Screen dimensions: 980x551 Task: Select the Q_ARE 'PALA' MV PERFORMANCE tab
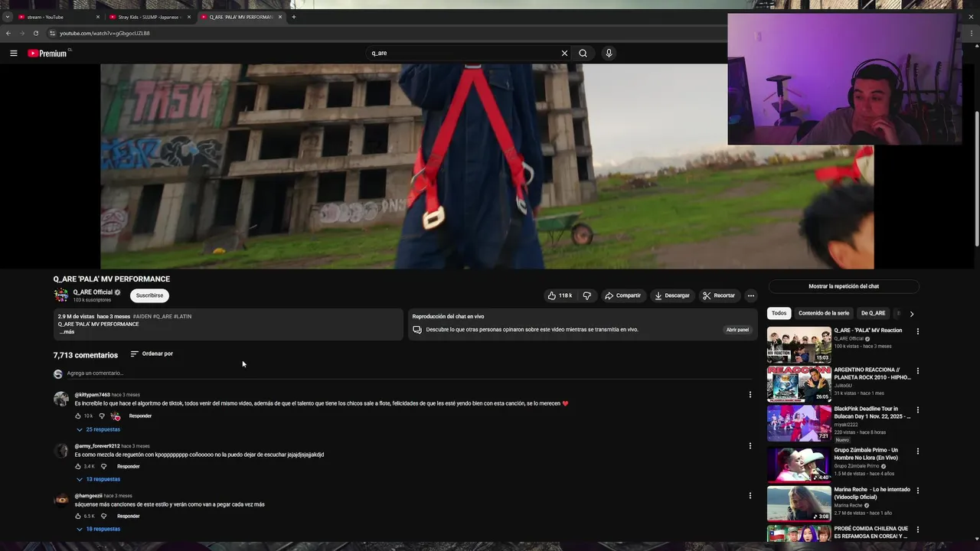(240, 17)
